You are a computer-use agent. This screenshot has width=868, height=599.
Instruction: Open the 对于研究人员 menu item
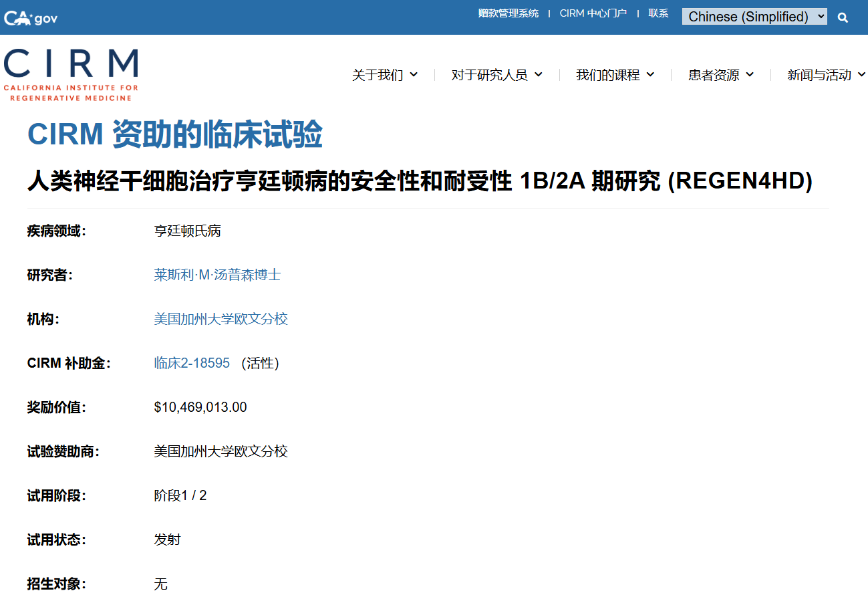[x=489, y=75]
